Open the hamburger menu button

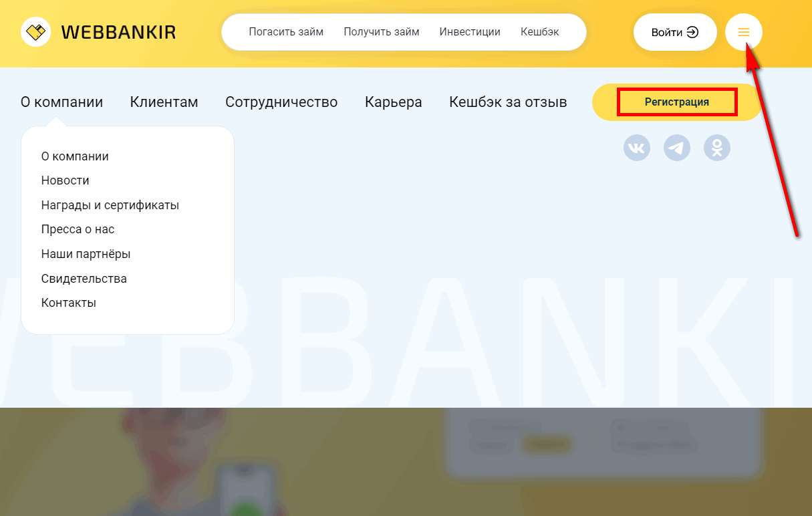[x=744, y=32]
